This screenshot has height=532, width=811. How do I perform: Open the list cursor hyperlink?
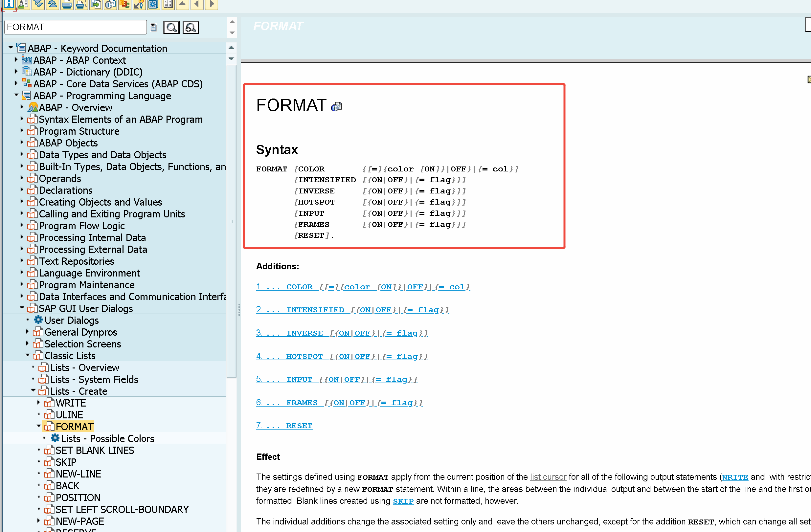548,477
